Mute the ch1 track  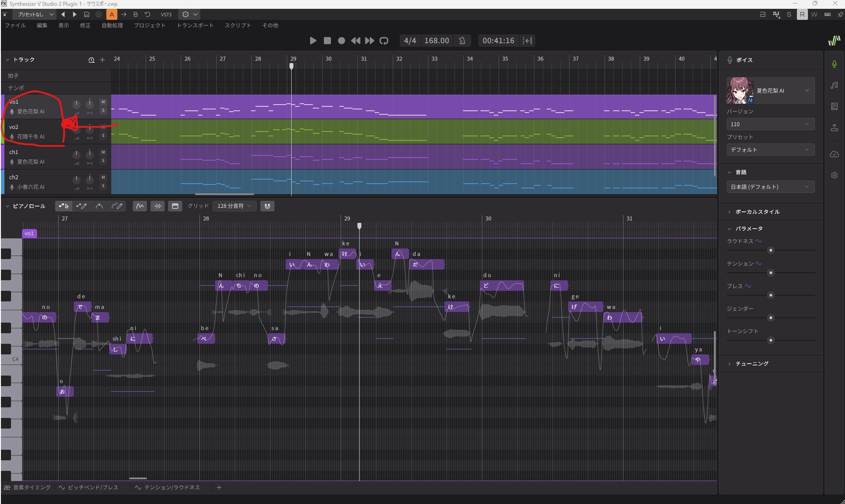(103, 152)
